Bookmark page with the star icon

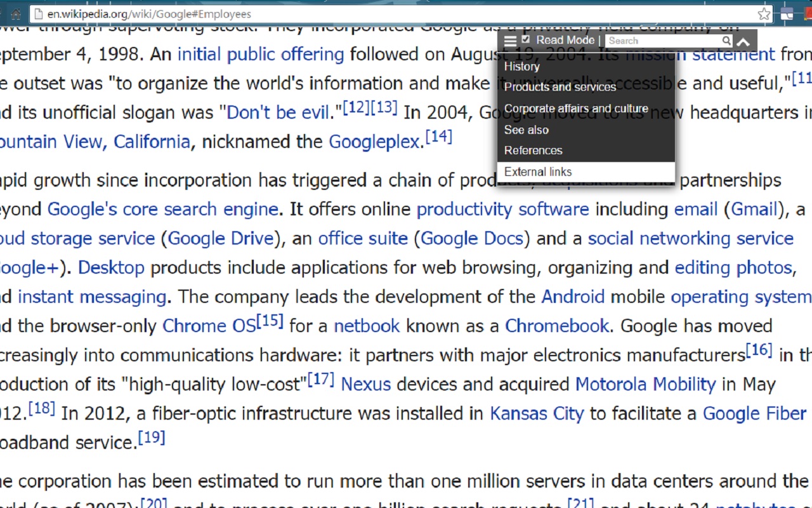tap(764, 14)
